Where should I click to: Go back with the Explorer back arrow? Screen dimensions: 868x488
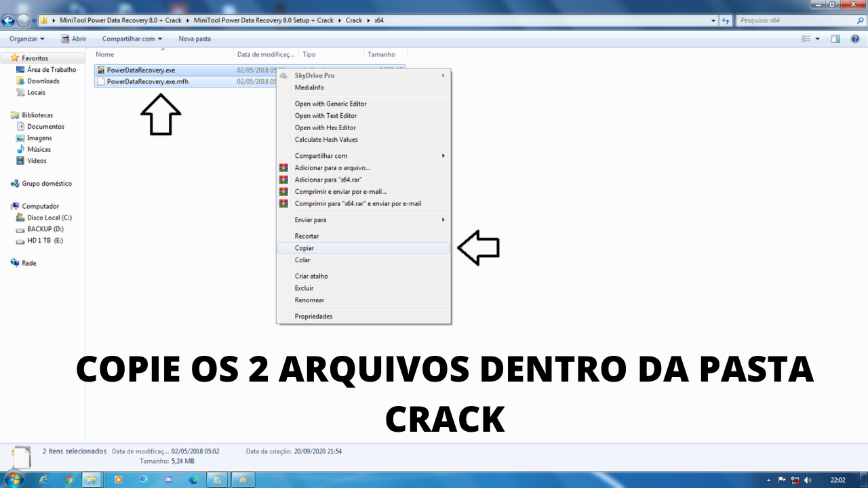click(x=9, y=20)
